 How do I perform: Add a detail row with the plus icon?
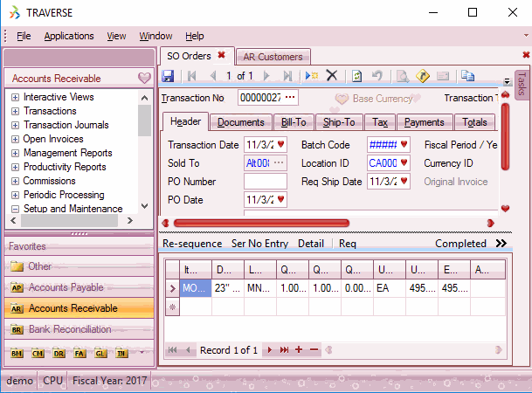[299, 349]
